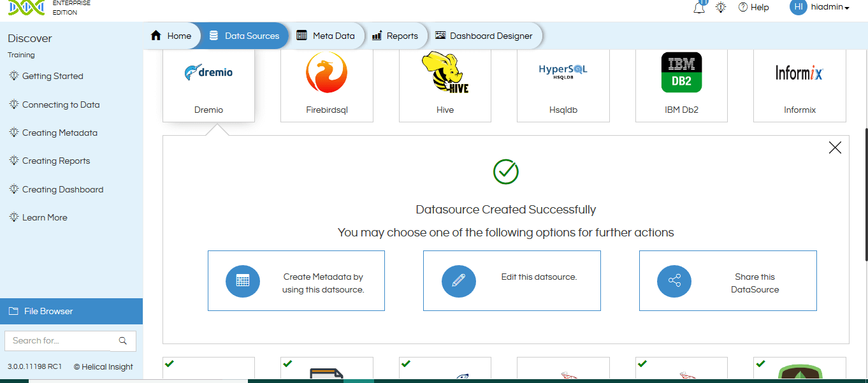Viewport: 868px width, 383px height.
Task: Select the IBM Db2 datasource tile
Action: [681, 85]
